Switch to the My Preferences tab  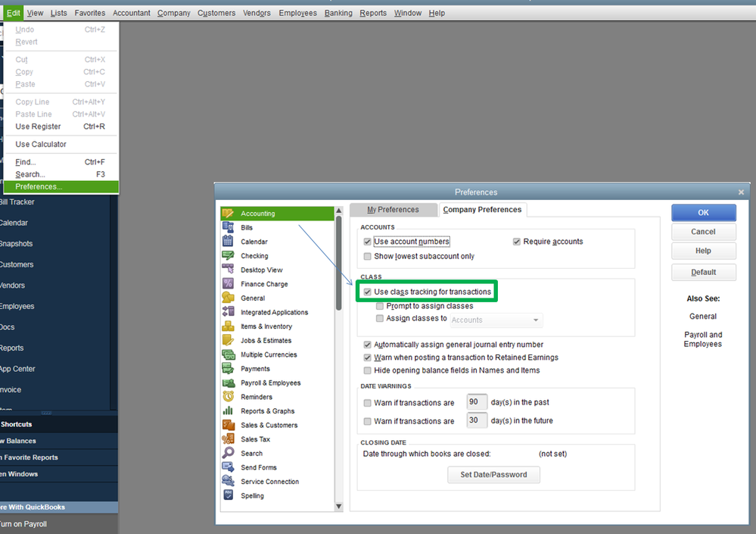coord(393,209)
